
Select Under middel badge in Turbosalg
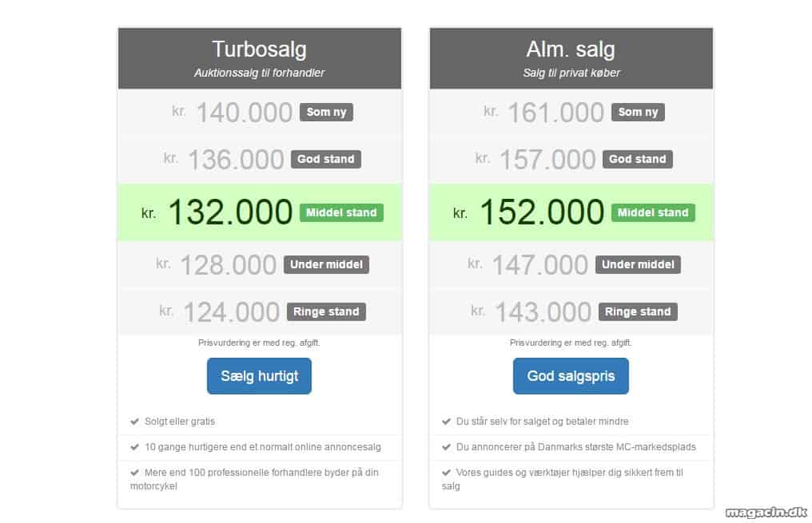[326, 265]
